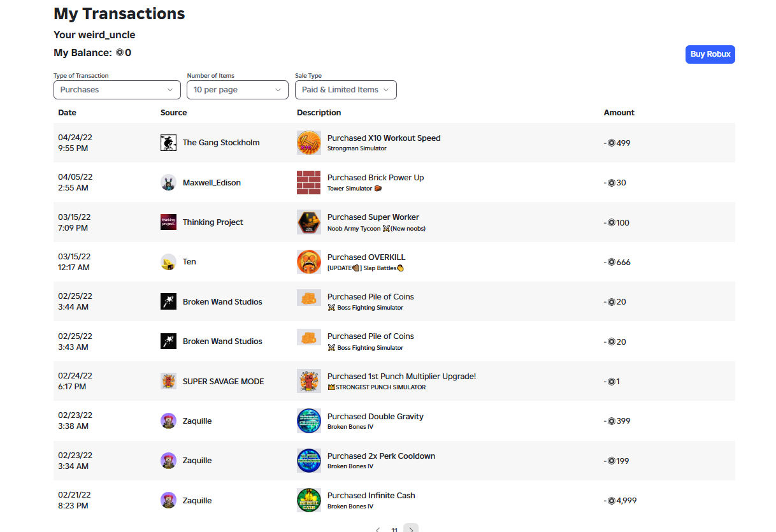The width and height of the screenshot is (776, 532).
Task: Click The Gang Stockholm group icon
Action: 168,143
